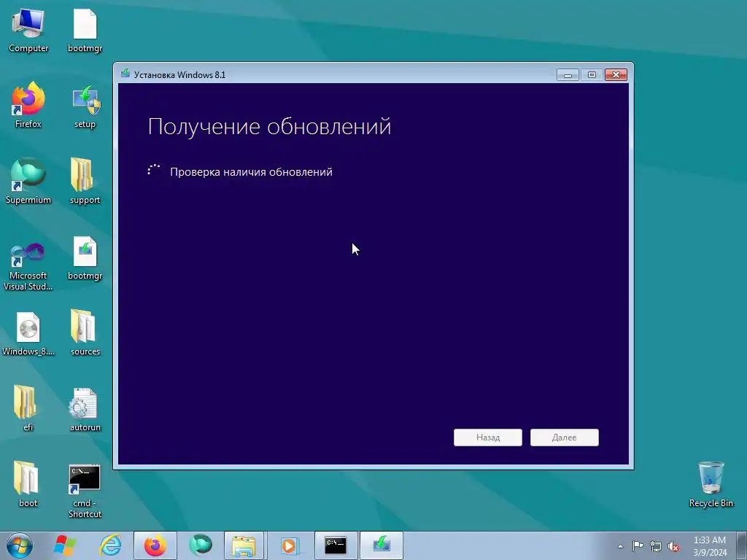Select the bootmgr icon with green arrow

(85, 257)
